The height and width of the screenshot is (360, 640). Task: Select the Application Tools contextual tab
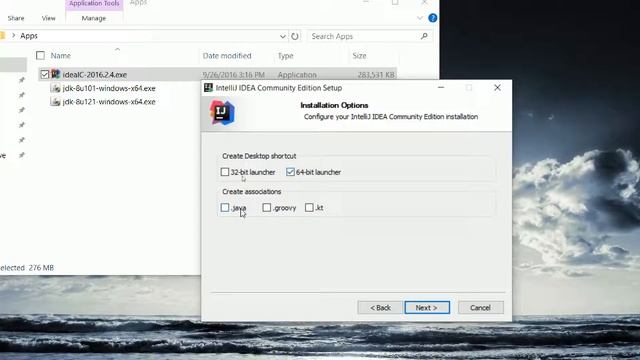(x=94, y=4)
